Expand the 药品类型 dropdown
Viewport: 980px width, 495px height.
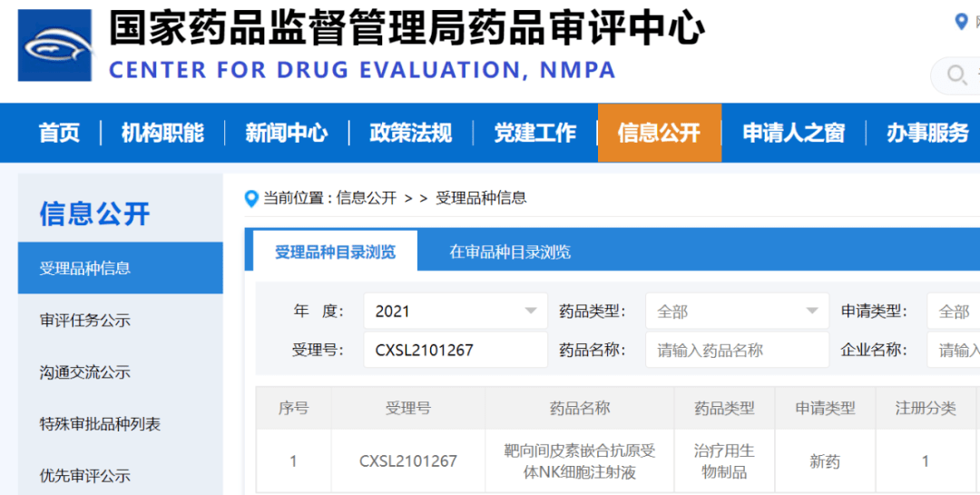point(736,312)
